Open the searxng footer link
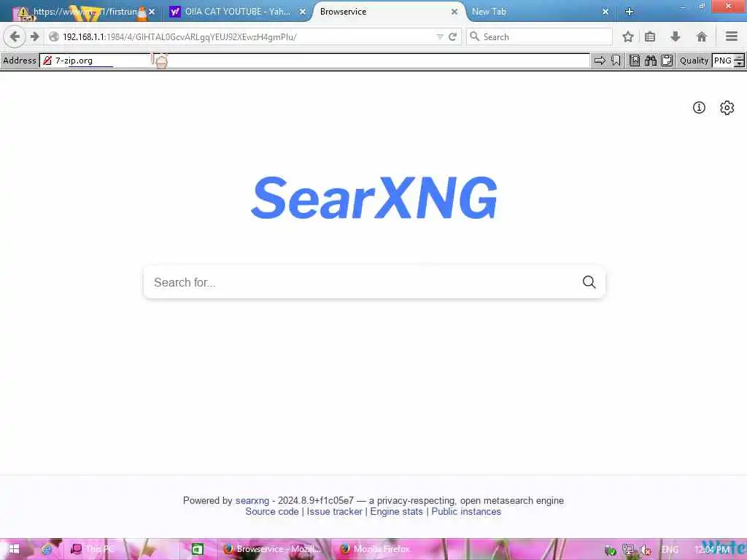747x560 pixels. point(252,500)
